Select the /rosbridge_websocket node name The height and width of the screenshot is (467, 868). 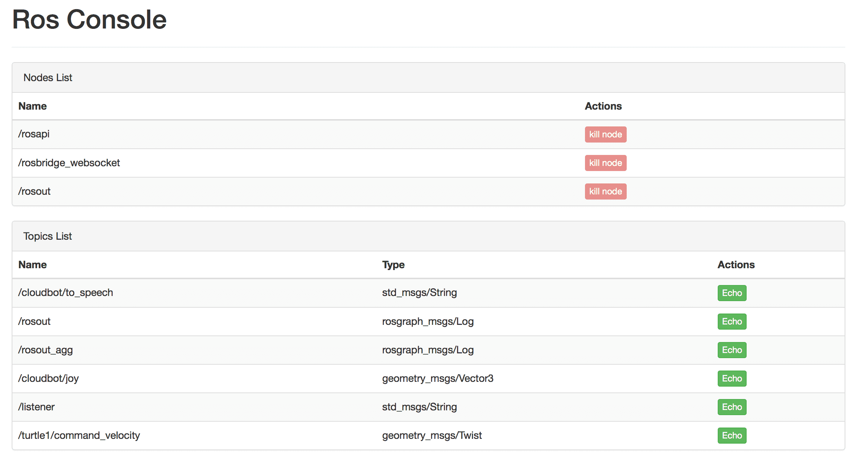click(x=69, y=163)
